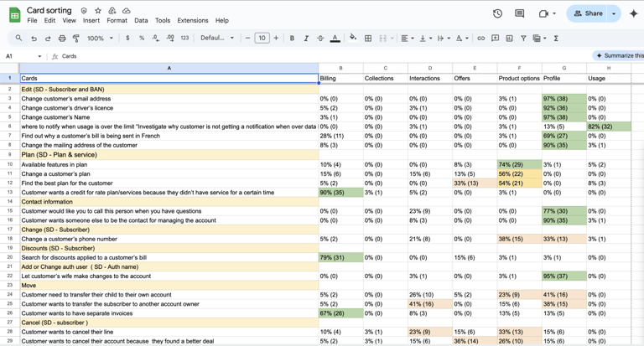Toggle strikethrough formatting
Image resolution: width=644 pixels, height=346 pixels.
tap(320, 39)
